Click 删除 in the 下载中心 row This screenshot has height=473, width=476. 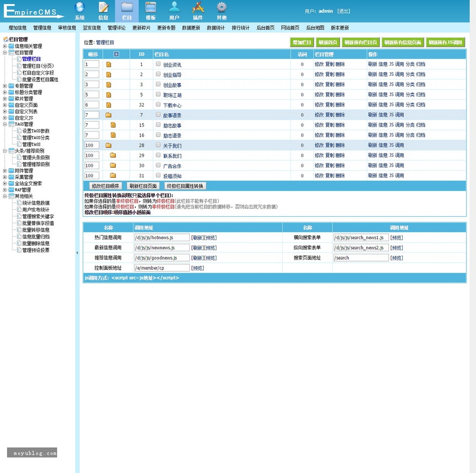coord(340,105)
